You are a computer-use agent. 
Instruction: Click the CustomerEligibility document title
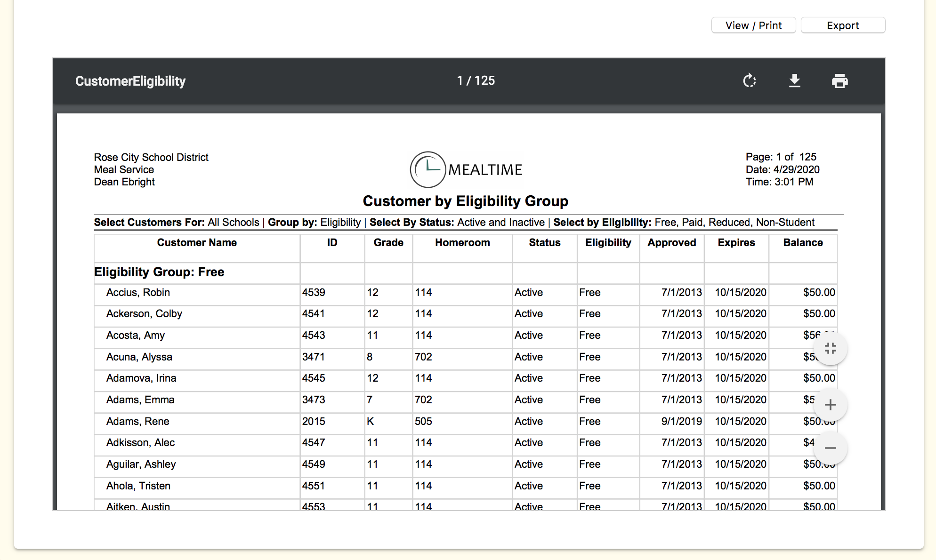click(130, 81)
